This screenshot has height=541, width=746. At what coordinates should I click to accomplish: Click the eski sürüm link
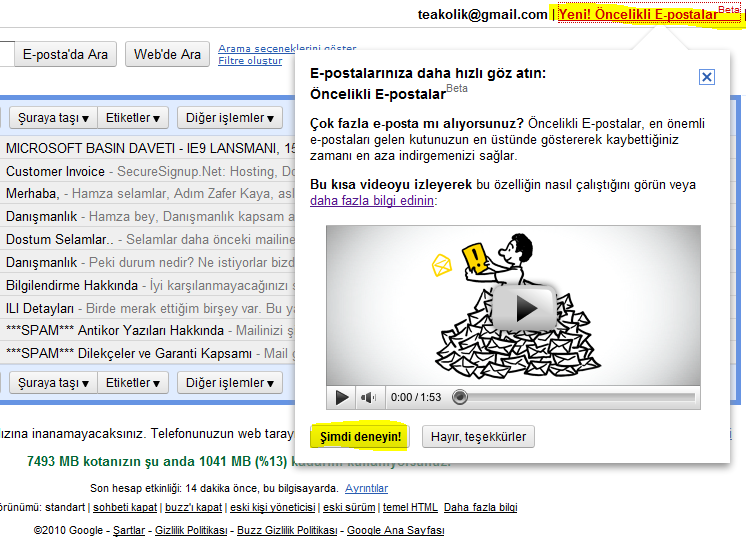[349, 507]
